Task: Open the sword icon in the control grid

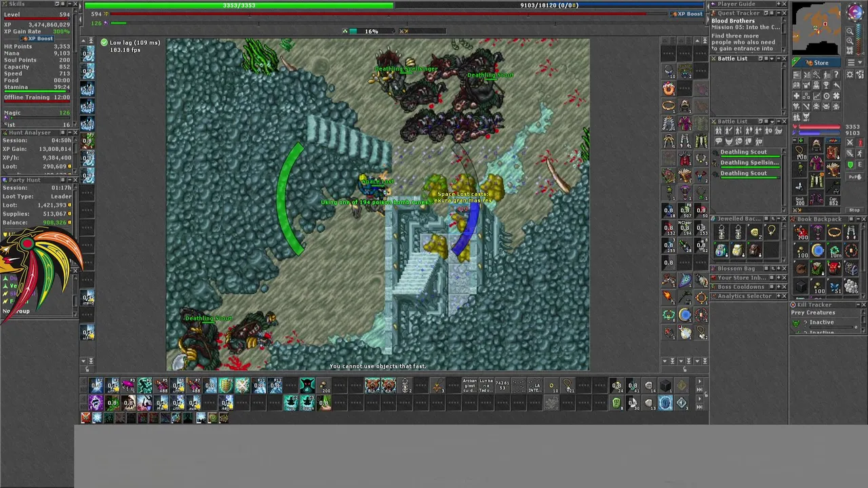Action: [806, 106]
